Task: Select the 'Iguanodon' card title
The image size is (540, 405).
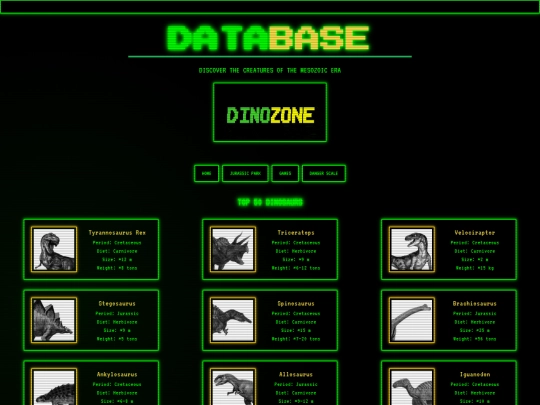Action: click(x=475, y=374)
